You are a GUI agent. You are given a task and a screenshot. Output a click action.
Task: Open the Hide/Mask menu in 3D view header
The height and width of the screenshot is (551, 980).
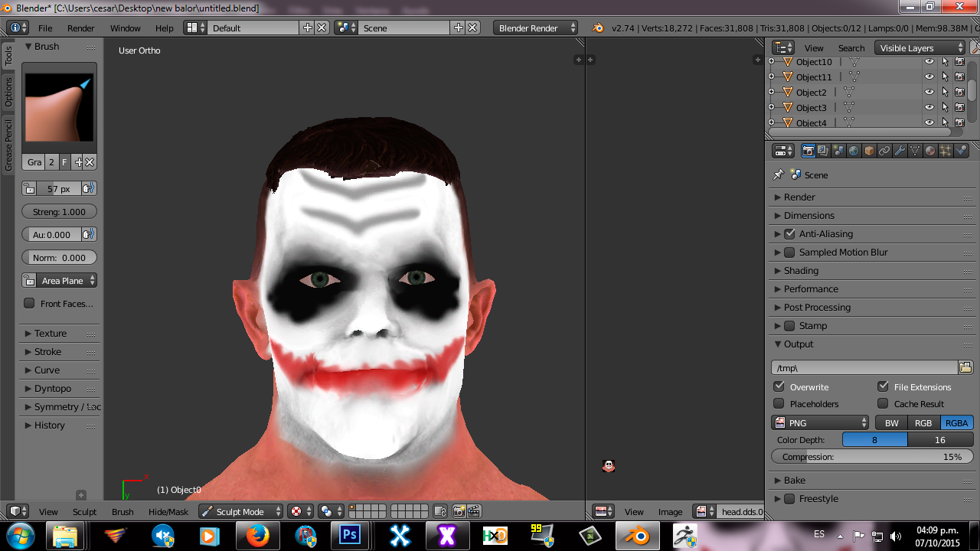tap(168, 511)
